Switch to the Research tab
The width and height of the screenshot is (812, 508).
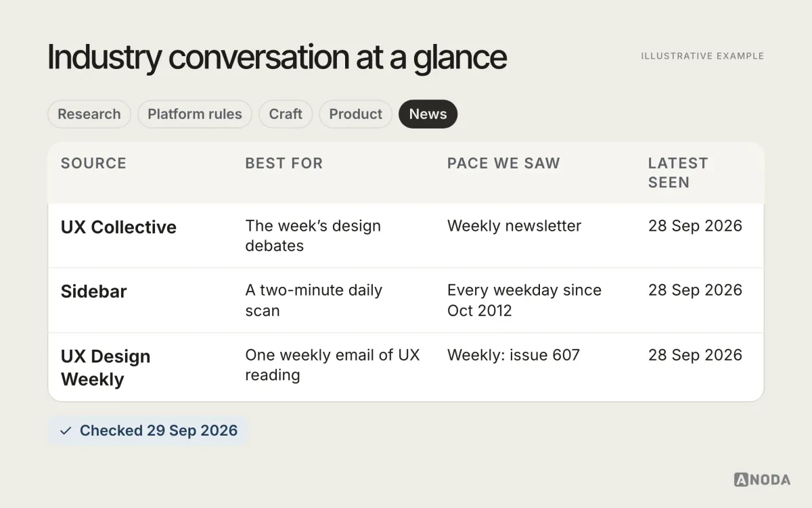coord(89,114)
